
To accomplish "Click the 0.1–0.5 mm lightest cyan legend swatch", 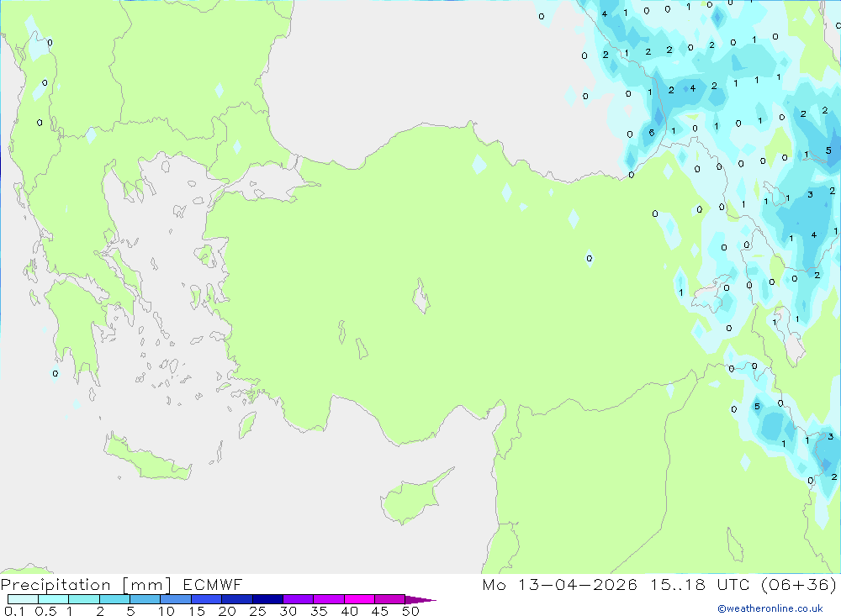I will (23, 599).
